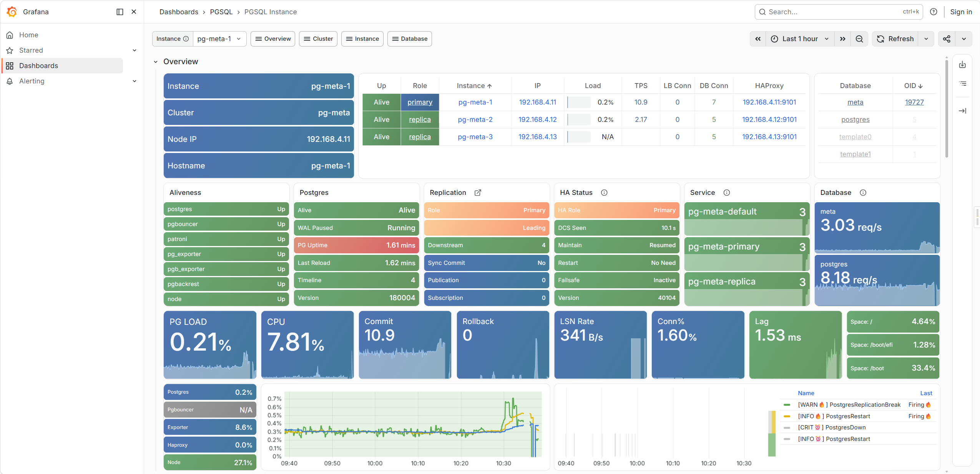Open the pg-meta-2 instance link
The height and width of the screenshot is (474, 980).
click(x=475, y=120)
